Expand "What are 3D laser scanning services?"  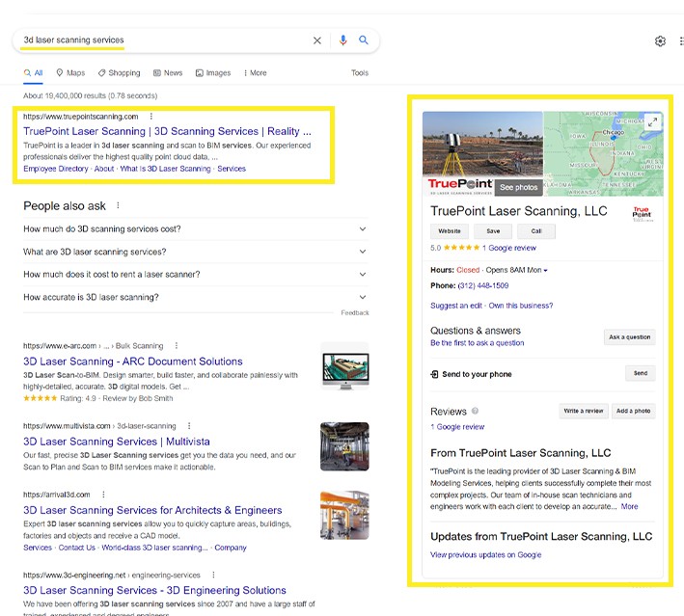point(363,252)
